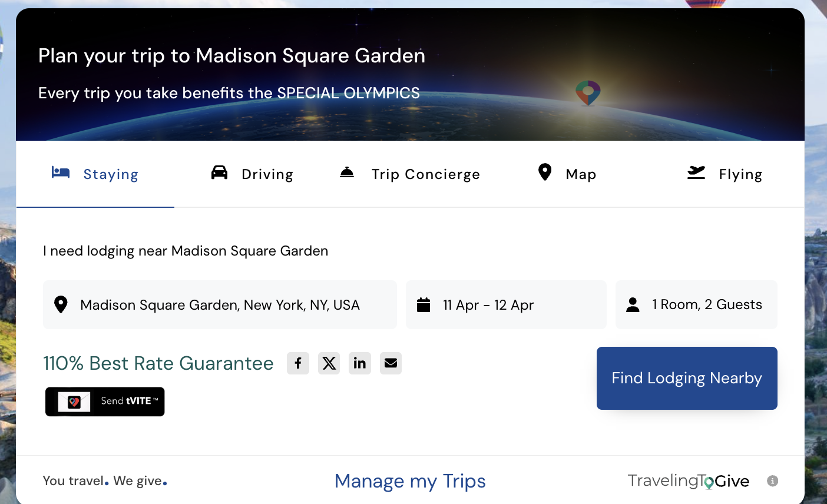Viewport: 827px width, 504px height.
Task: Click the info icon beside TravelingToGive
Action: click(x=772, y=481)
